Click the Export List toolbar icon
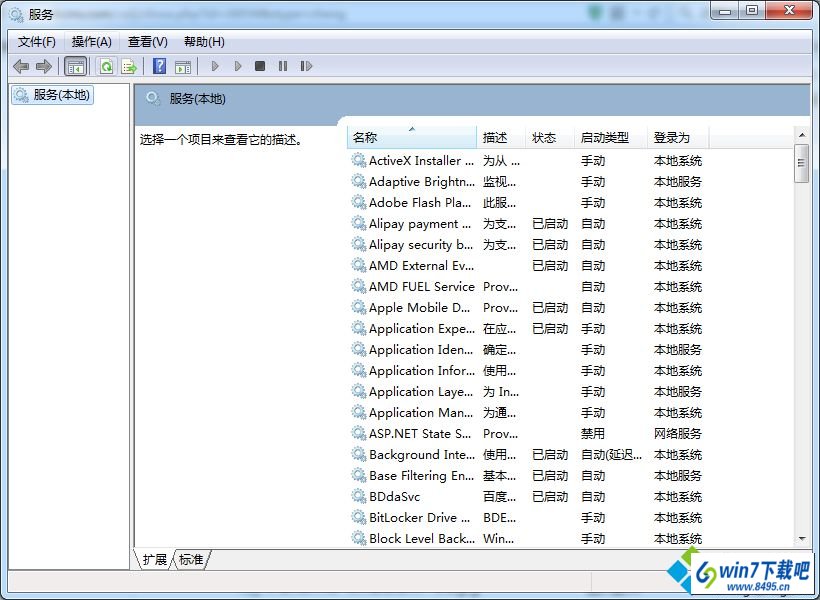 click(128, 66)
